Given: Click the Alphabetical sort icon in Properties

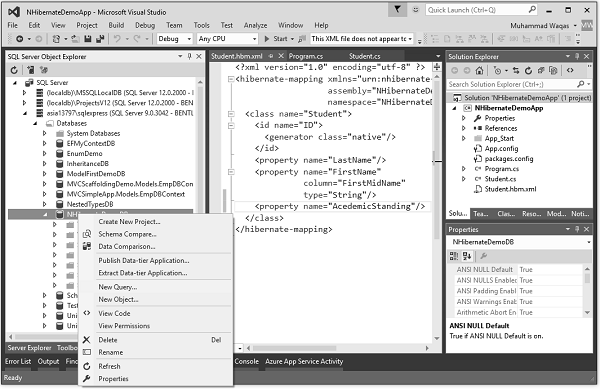Looking at the screenshot, I should (x=467, y=256).
